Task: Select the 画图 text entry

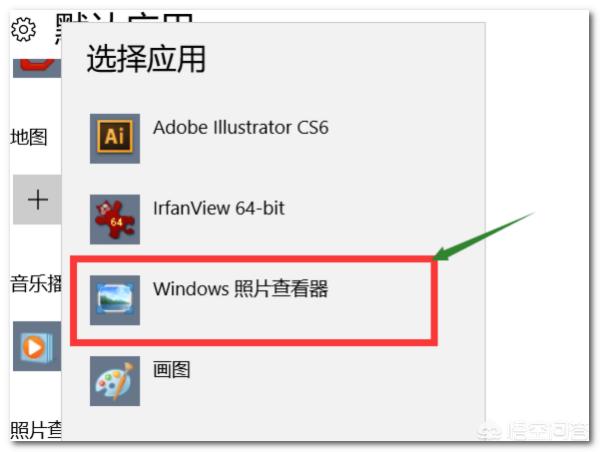Action: 171,370
